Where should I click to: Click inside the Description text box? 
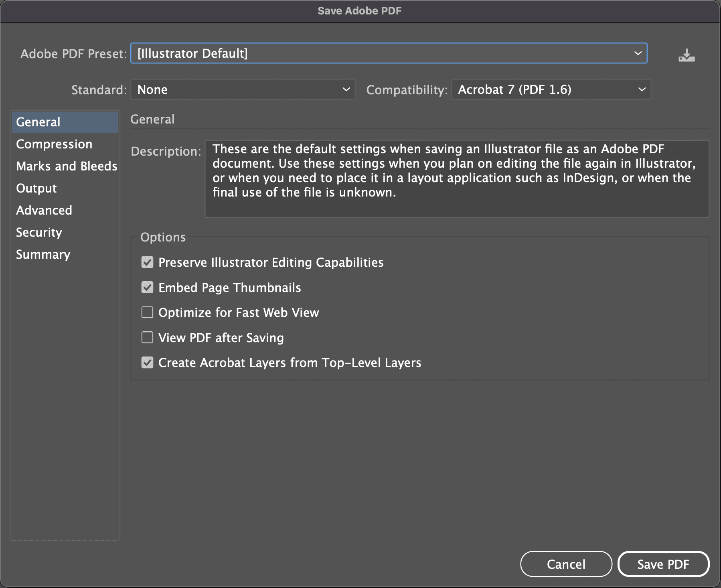point(457,179)
